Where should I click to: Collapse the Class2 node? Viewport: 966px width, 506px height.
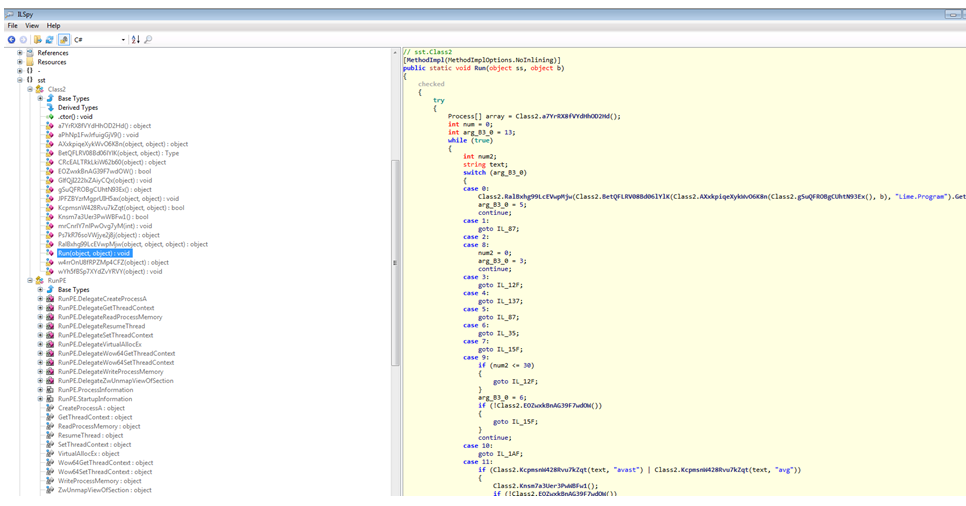[x=30, y=89]
